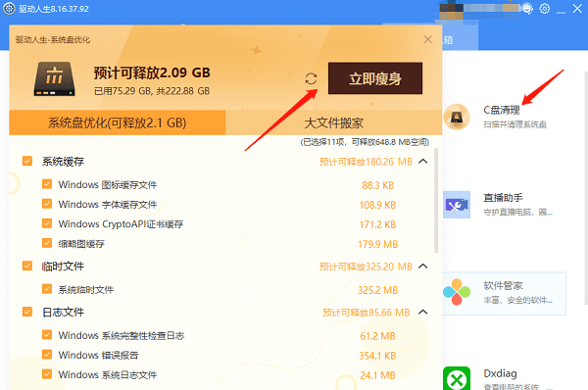Close the 驱动人生 main window
The image size is (588, 390).
point(577,8)
